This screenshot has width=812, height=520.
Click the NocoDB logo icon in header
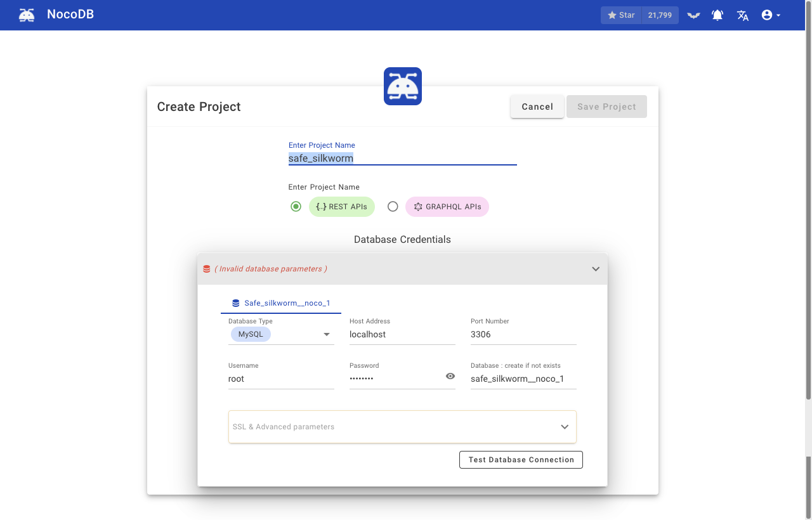coord(27,15)
